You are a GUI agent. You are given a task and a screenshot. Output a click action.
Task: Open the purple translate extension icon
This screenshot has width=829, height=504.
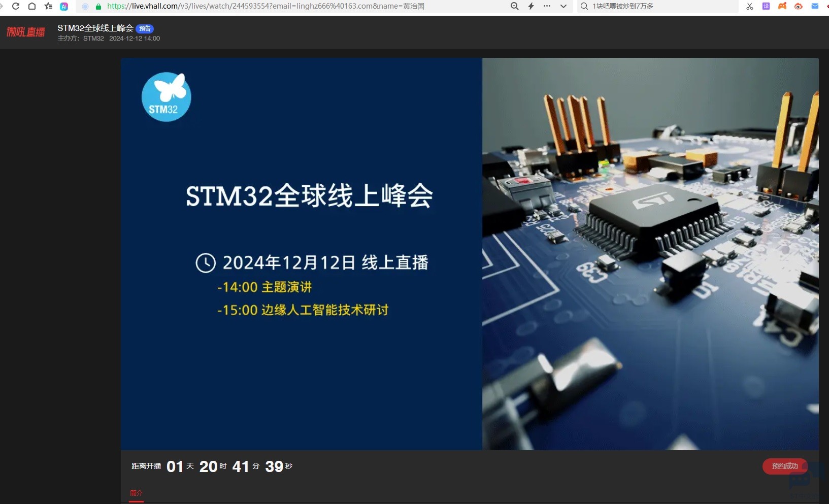766,6
